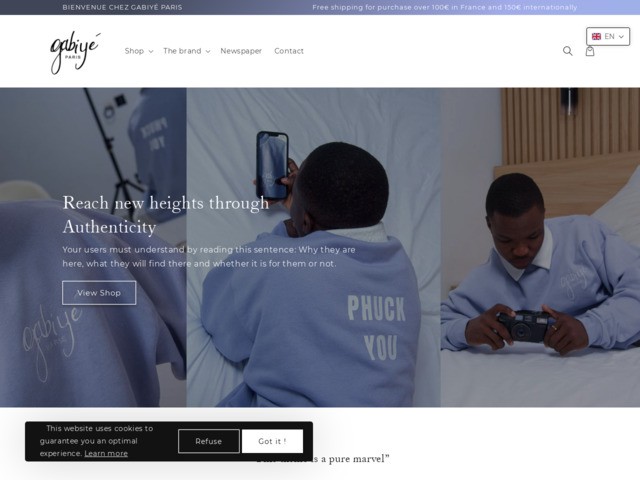Open the search magnifier icon

567,51
